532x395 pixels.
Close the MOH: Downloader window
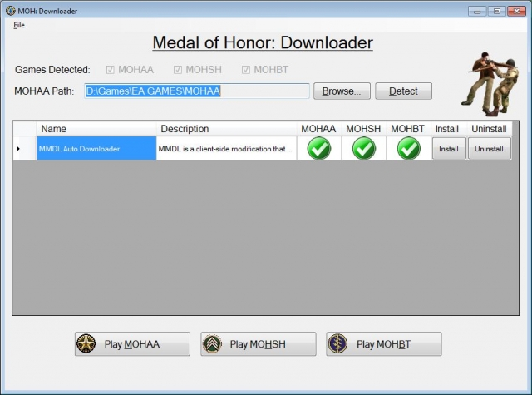pyautogui.click(x=516, y=11)
